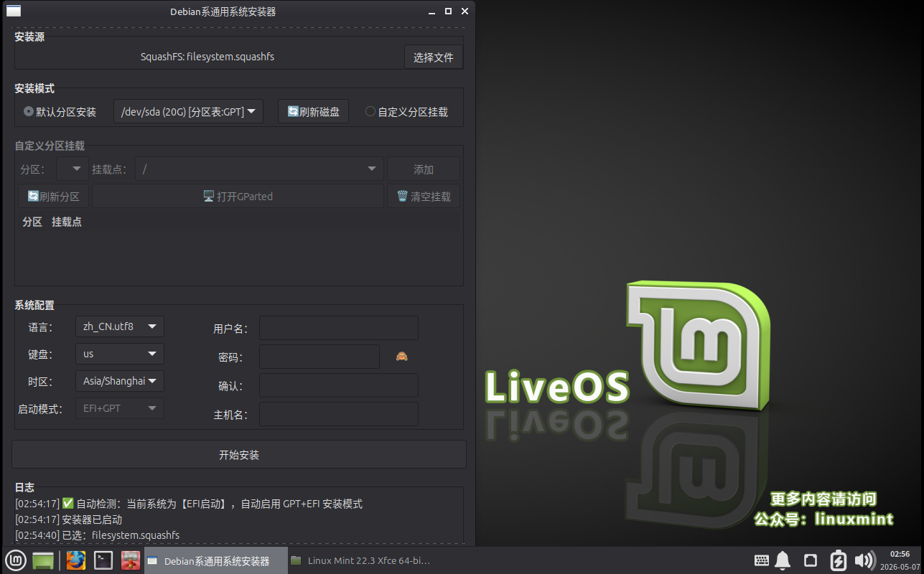Open the terminal launcher in taskbar
924x574 pixels.
(x=103, y=560)
